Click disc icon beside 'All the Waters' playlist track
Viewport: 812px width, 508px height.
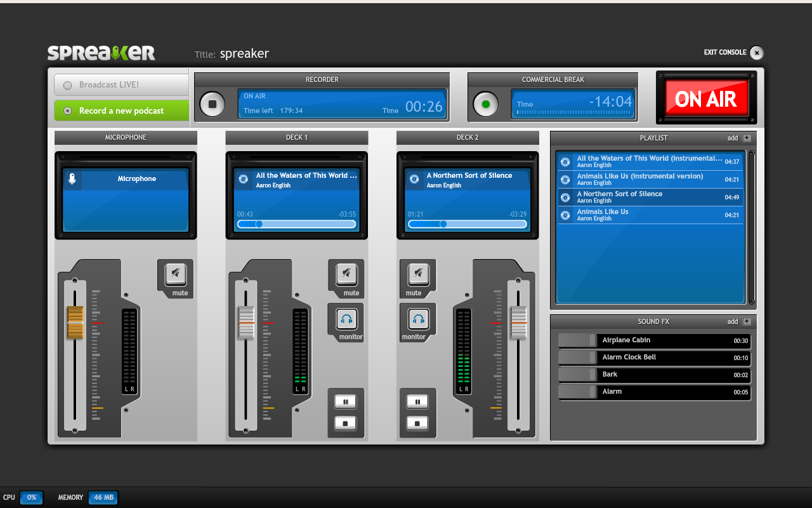pos(565,162)
